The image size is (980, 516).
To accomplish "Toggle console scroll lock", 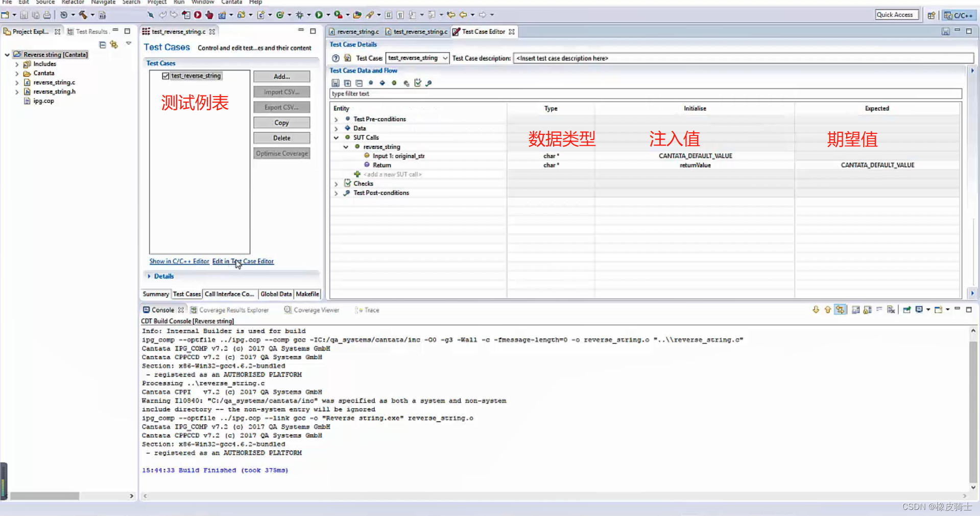I will pos(867,310).
